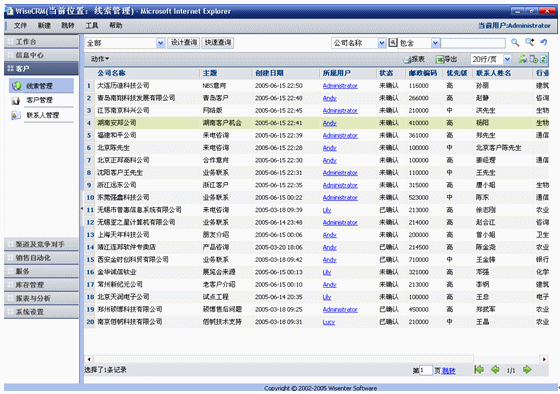Click the advanced search magnifier with star
Image resolution: width=560 pixels, height=394 pixels.
tap(529, 42)
